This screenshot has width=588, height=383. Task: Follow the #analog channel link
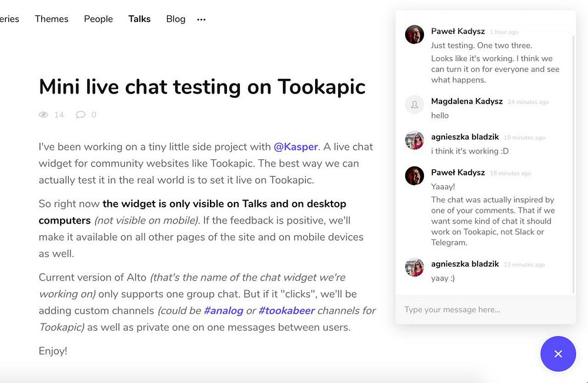(x=223, y=310)
